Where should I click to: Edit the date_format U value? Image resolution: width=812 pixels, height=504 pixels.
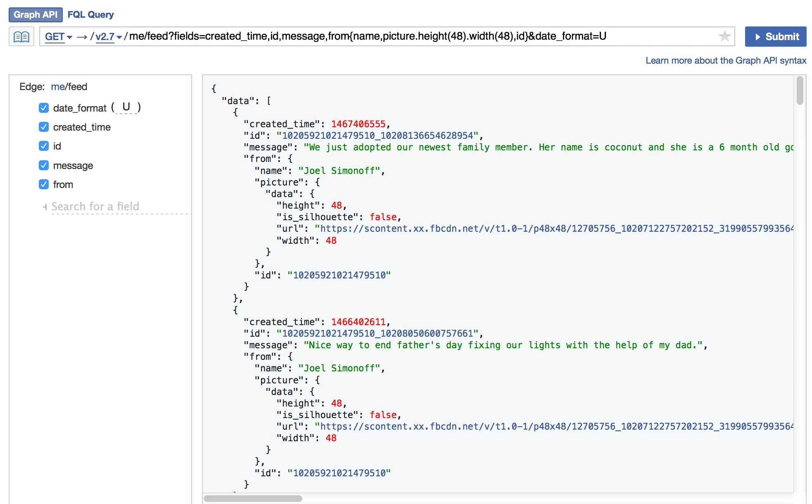[x=126, y=107]
